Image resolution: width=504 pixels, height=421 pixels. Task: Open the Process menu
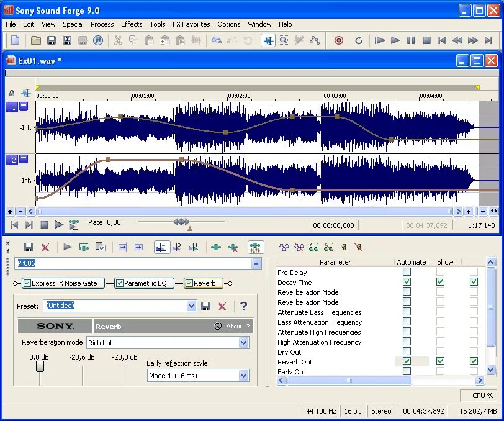(102, 24)
